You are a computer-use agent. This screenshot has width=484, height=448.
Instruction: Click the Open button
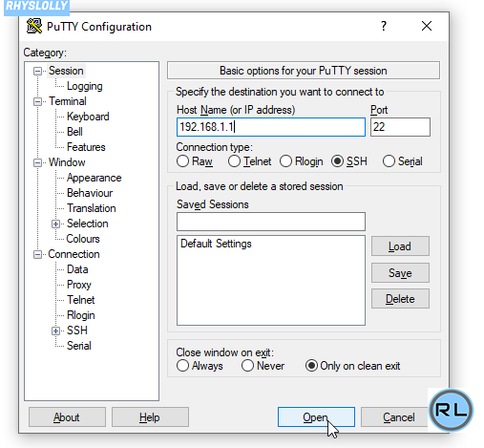(316, 417)
